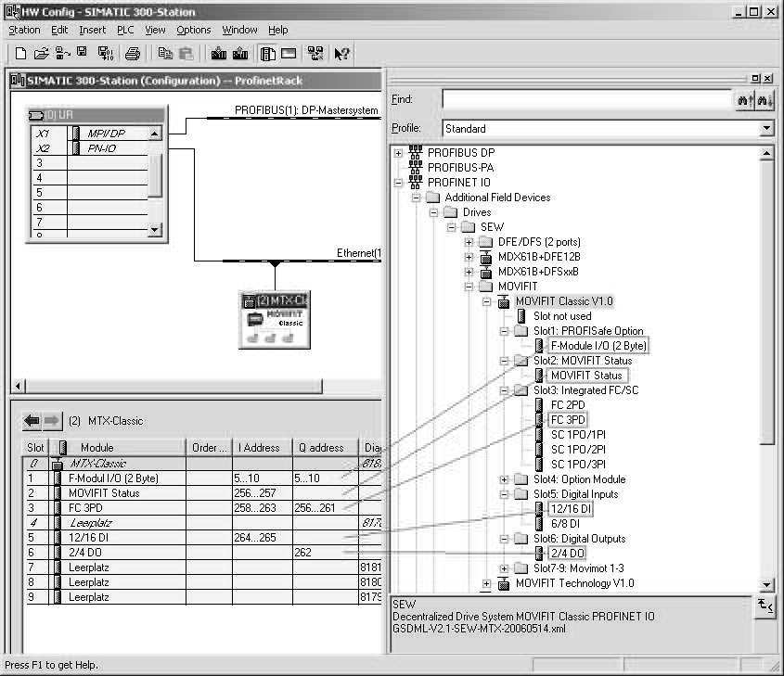Image resolution: width=784 pixels, height=676 pixels.
Task: Click catalog tree scrollbar down arrow
Action: (x=766, y=583)
